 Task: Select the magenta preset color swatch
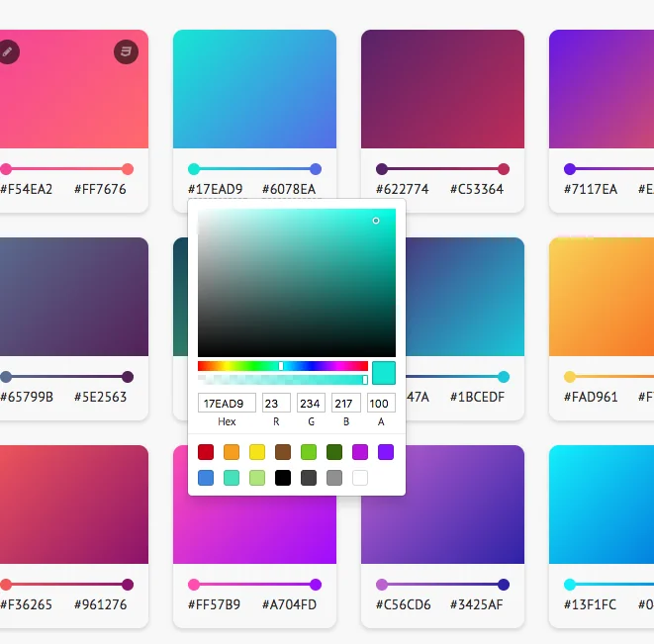coord(360,452)
